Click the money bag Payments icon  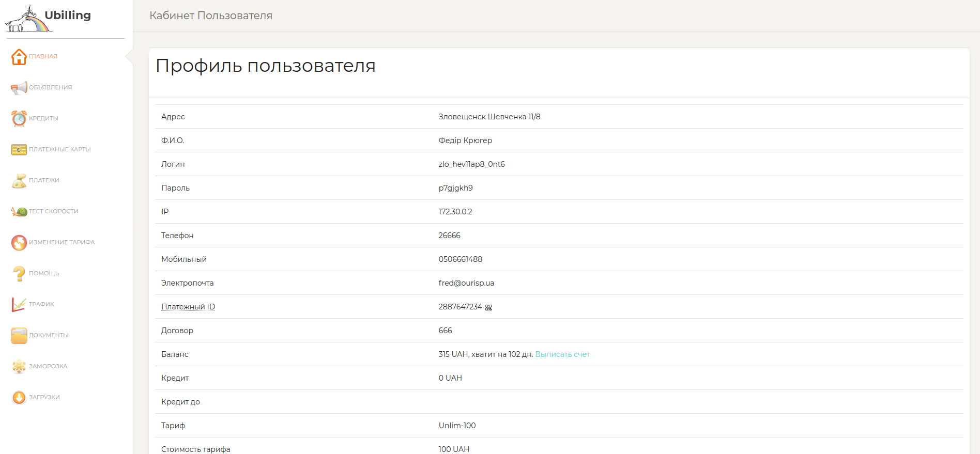point(19,181)
